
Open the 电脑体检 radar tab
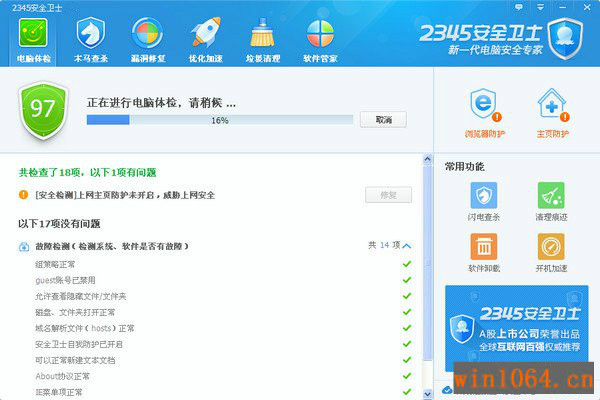tap(33, 41)
